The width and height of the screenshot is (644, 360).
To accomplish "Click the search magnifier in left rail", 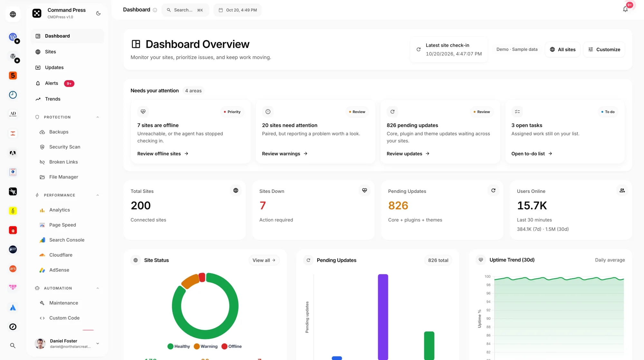I will [x=13, y=346].
